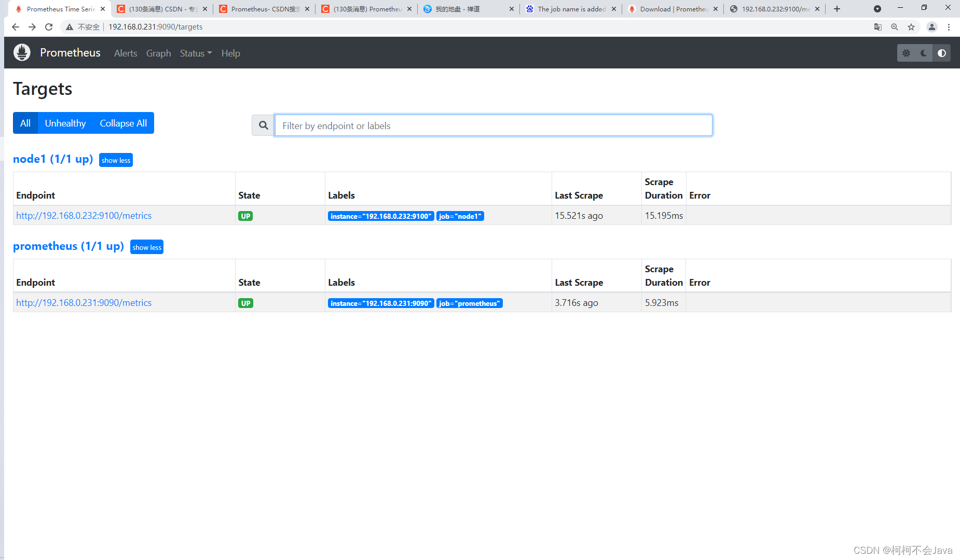Open Graph in navbar
Image resolution: width=960 pixels, height=560 pixels.
point(158,53)
